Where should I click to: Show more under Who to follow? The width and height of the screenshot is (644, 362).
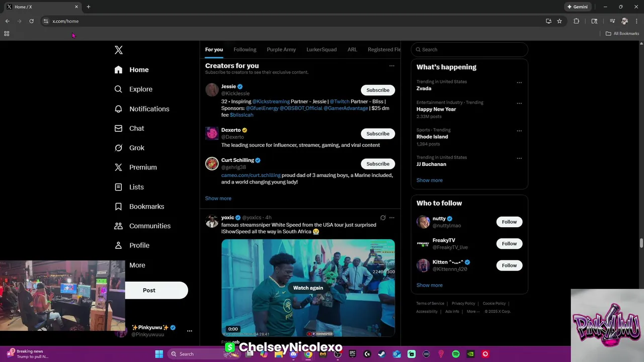[430, 286]
